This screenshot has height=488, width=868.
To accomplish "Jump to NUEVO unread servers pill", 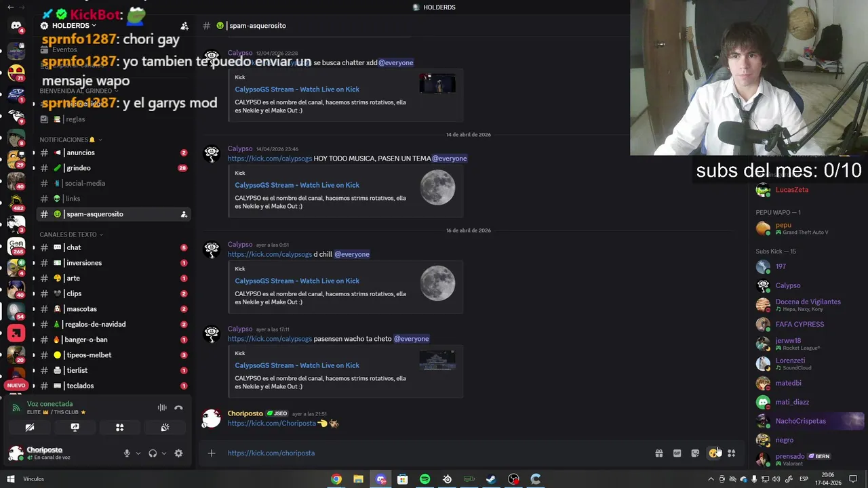I will (x=16, y=385).
